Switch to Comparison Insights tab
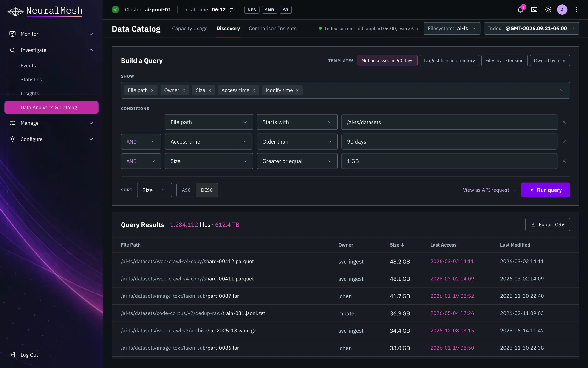This screenshot has width=588, height=368. click(272, 29)
